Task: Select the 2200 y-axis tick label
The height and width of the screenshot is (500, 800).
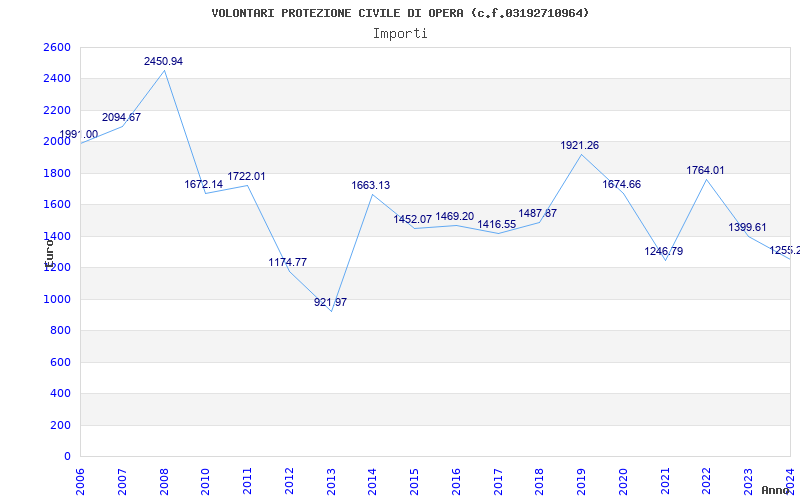Action: 57,111
